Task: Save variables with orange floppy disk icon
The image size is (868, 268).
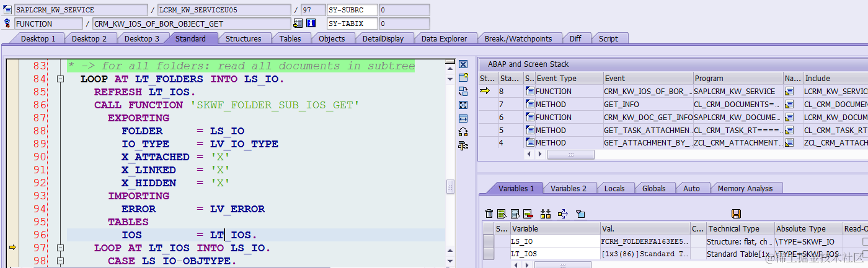Action: [736, 214]
